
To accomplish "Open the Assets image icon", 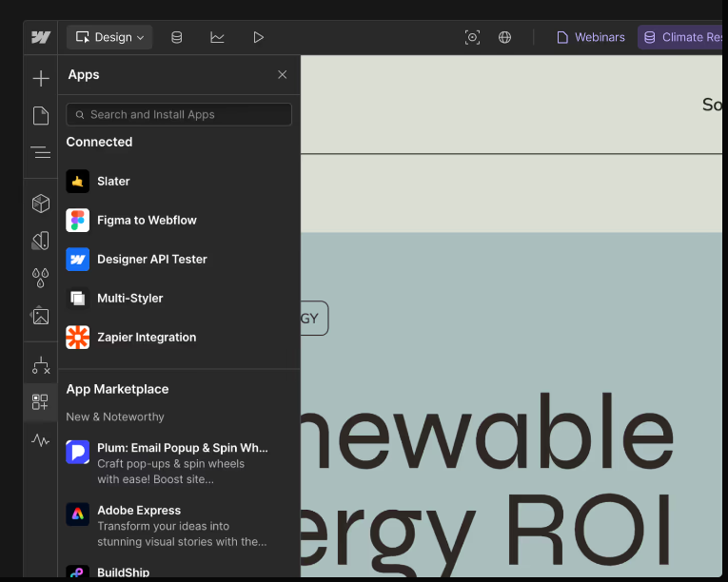I will (41, 316).
